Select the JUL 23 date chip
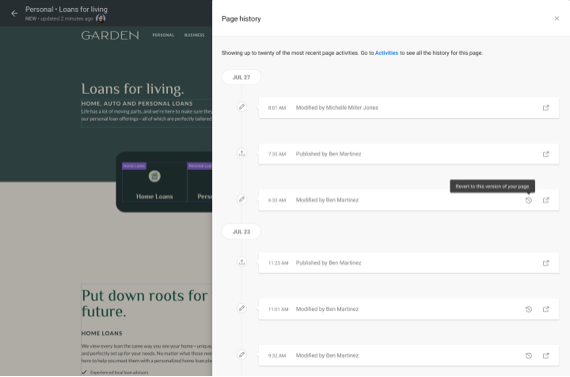 tap(241, 232)
